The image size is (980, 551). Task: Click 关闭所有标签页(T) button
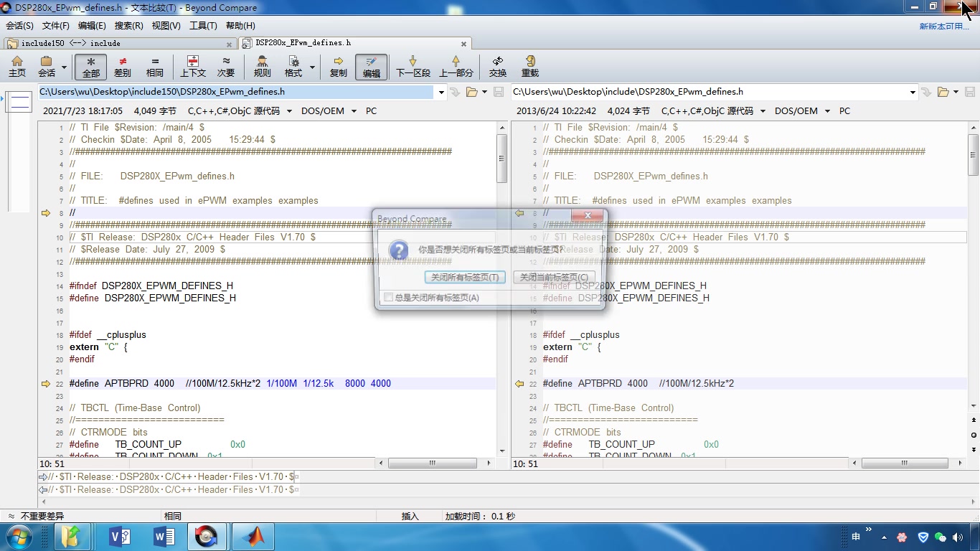465,277
